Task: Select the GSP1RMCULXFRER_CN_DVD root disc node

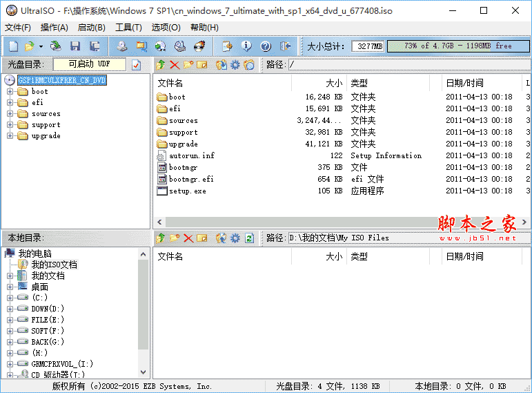Action: tap(62, 80)
